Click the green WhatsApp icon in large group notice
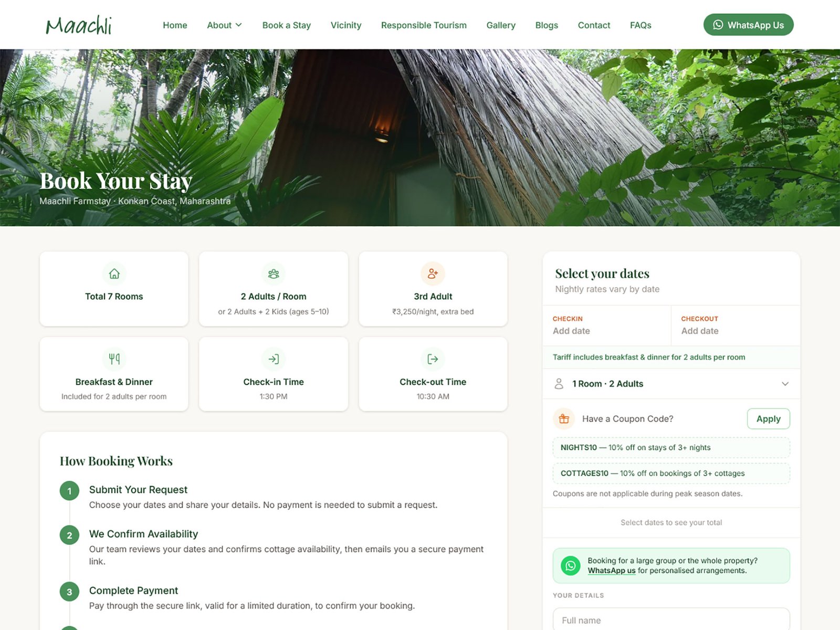 point(571,565)
